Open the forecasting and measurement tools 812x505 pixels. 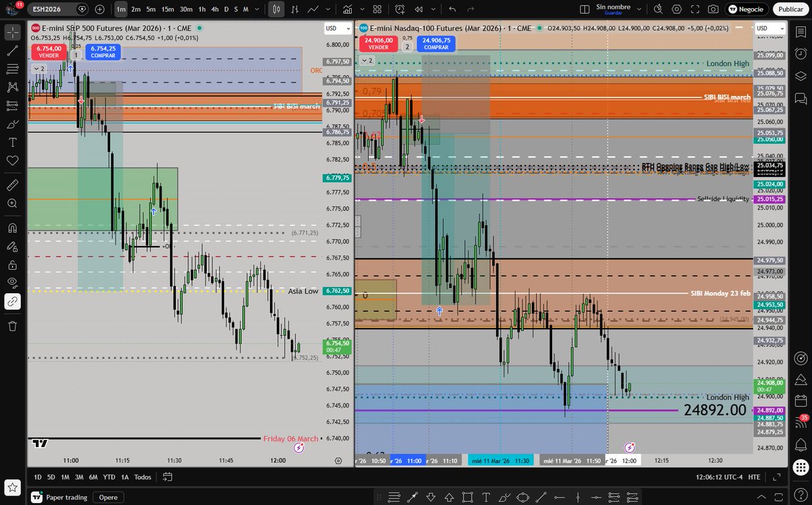[x=12, y=105]
